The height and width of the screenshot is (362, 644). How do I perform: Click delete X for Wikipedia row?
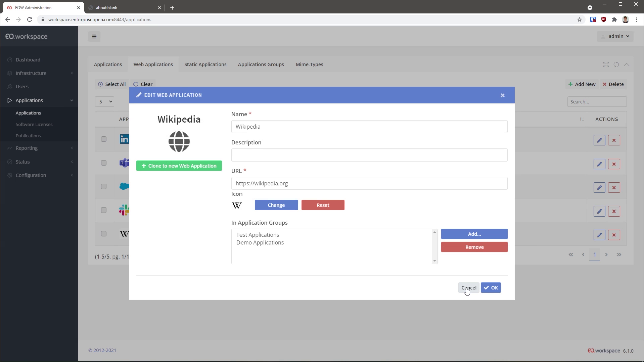(x=614, y=235)
